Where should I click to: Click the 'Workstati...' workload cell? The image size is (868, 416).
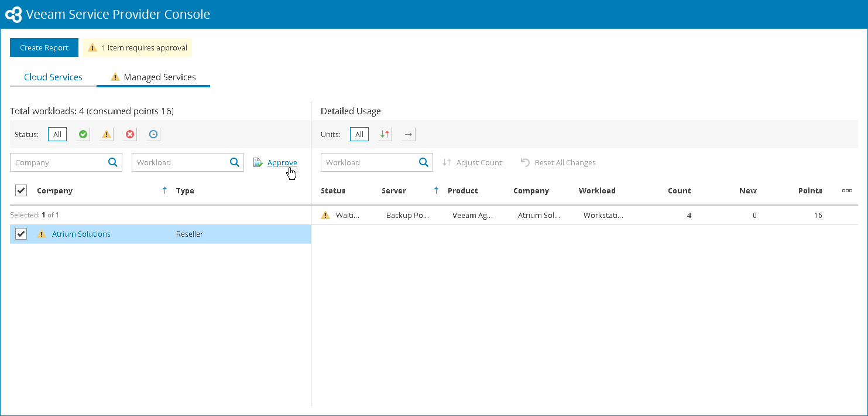pos(603,215)
